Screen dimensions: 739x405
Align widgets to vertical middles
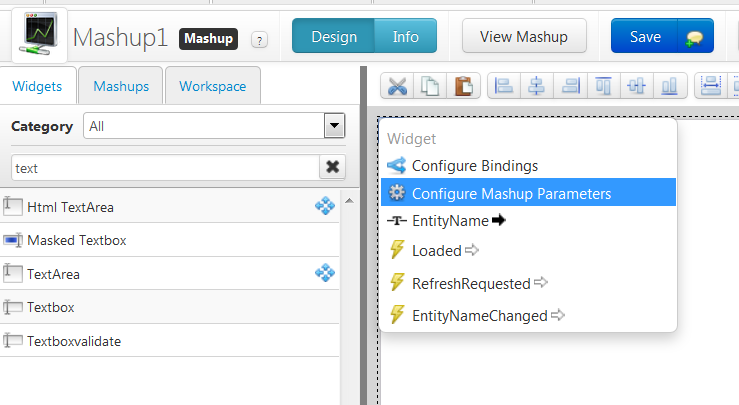tap(637, 86)
